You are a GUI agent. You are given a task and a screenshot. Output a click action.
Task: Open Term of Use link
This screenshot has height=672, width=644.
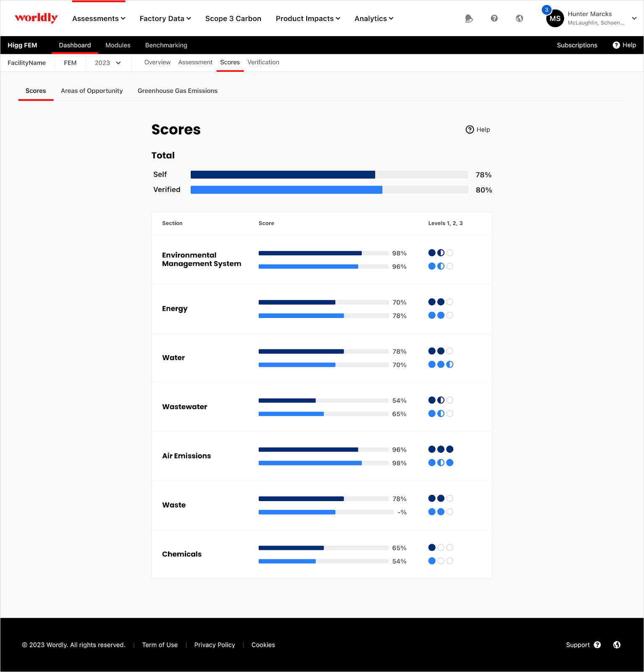point(160,645)
